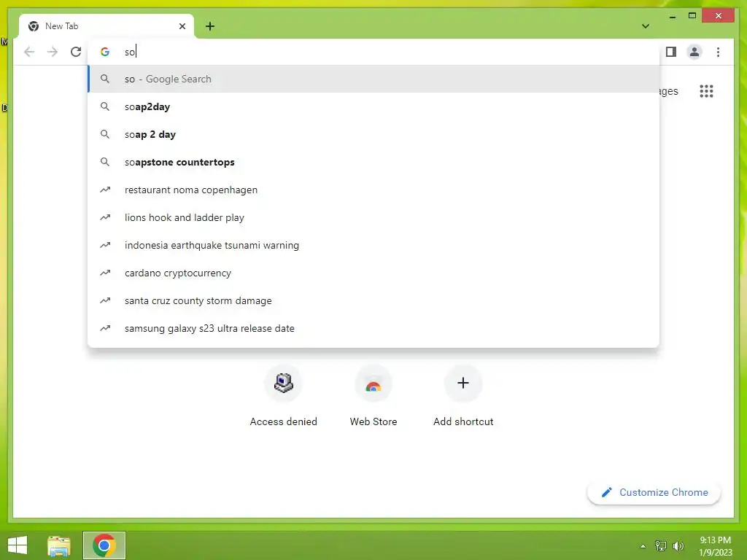The height and width of the screenshot is (560, 747).
Task: Expand the tab search chevron
Action: click(646, 26)
